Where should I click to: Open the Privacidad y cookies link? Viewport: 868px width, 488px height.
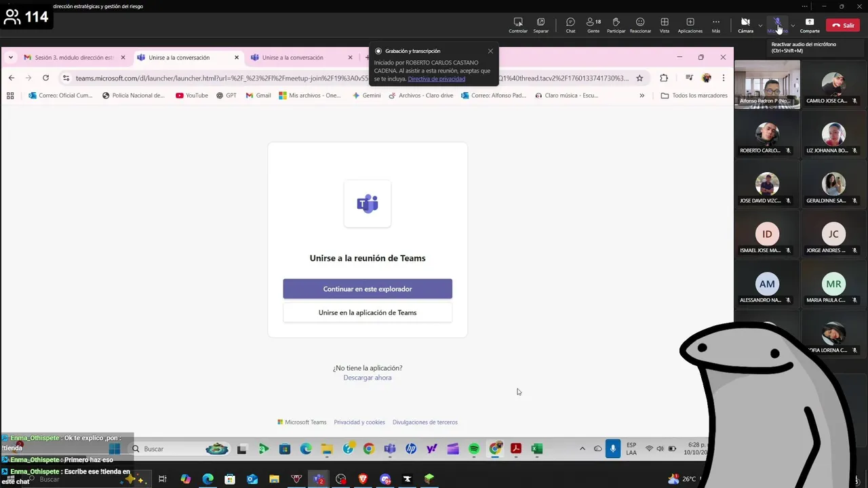(x=359, y=422)
